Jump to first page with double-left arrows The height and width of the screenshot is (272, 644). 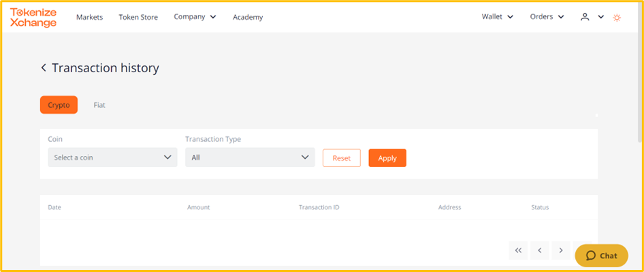coord(518,250)
